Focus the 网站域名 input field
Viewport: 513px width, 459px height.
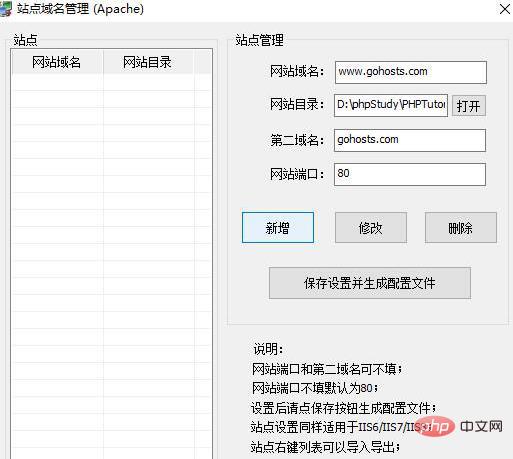[x=411, y=72]
